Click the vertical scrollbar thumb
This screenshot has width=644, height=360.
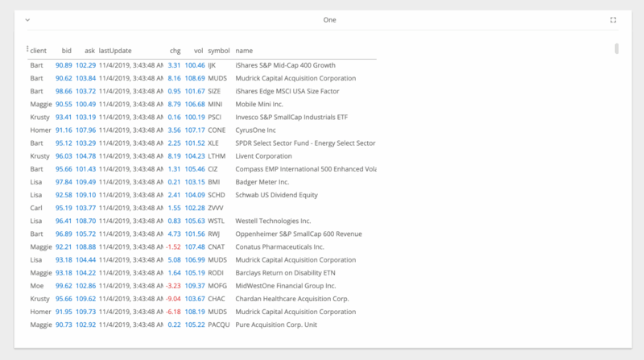(617, 48)
